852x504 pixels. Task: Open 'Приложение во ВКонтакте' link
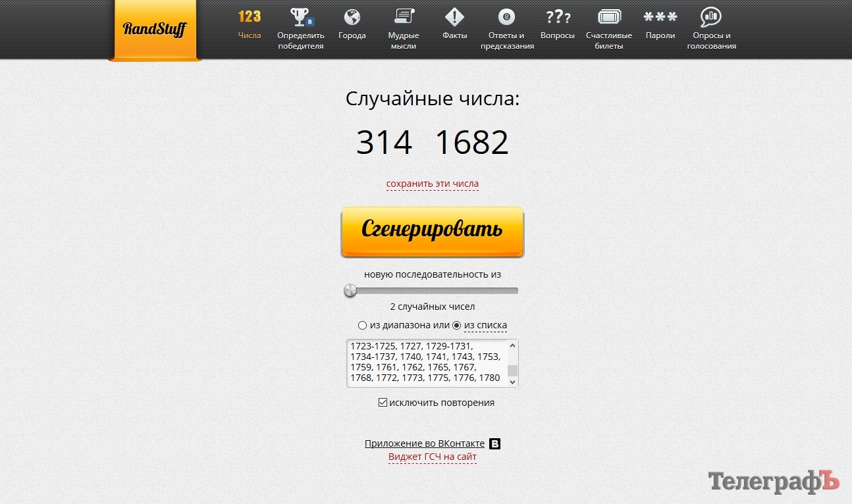tap(425, 443)
